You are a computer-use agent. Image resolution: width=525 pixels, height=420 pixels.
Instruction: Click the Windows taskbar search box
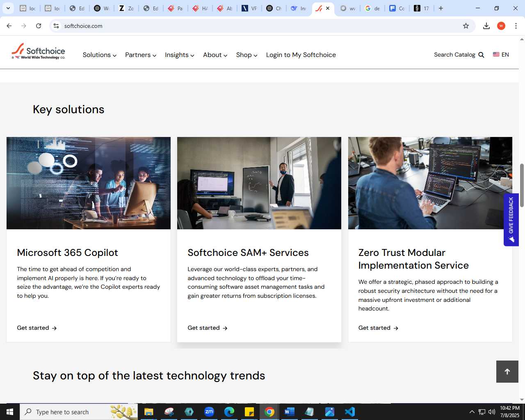(79, 412)
